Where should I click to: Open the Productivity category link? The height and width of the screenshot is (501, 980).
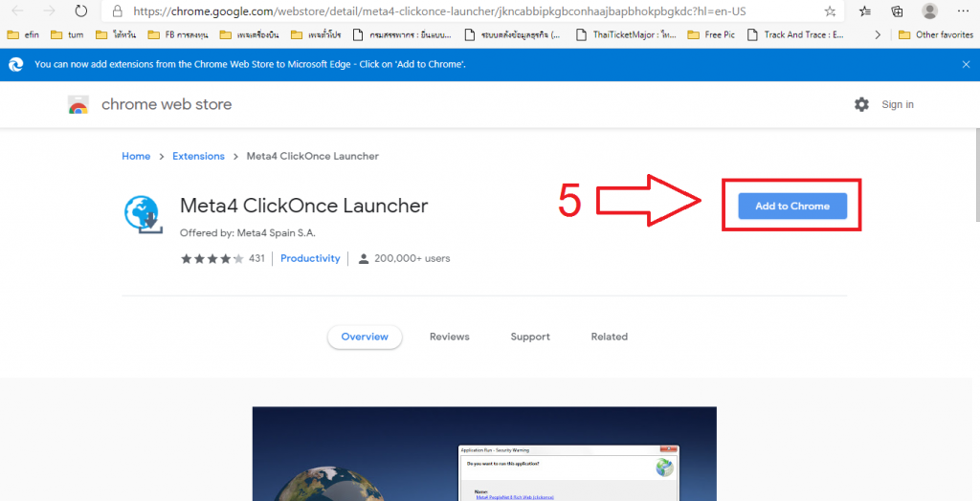pyautogui.click(x=310, y=258)
